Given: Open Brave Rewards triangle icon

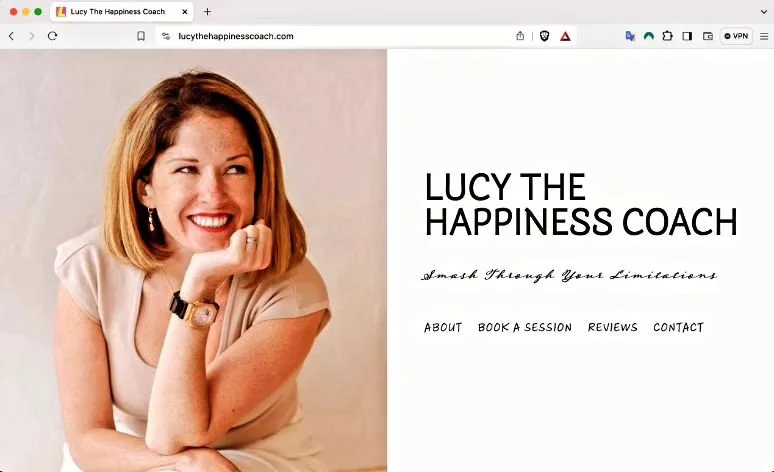Looking at the screenshot, I should point(565,36).
